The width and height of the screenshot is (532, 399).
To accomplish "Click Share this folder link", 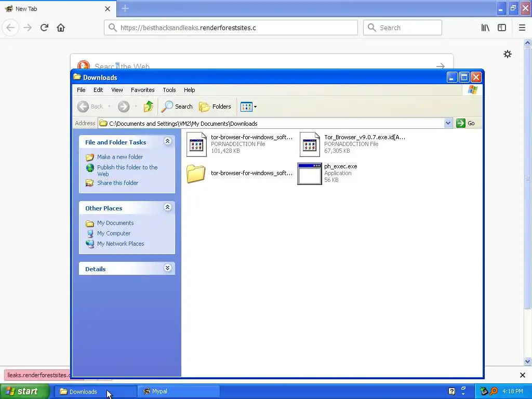I will pyautogui.click(x=118, y=183).
